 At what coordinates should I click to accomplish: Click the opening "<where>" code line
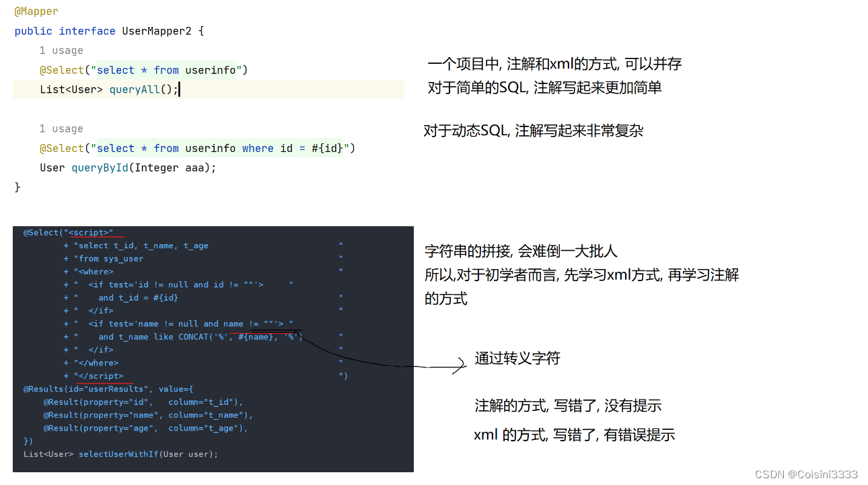(203, 272)
